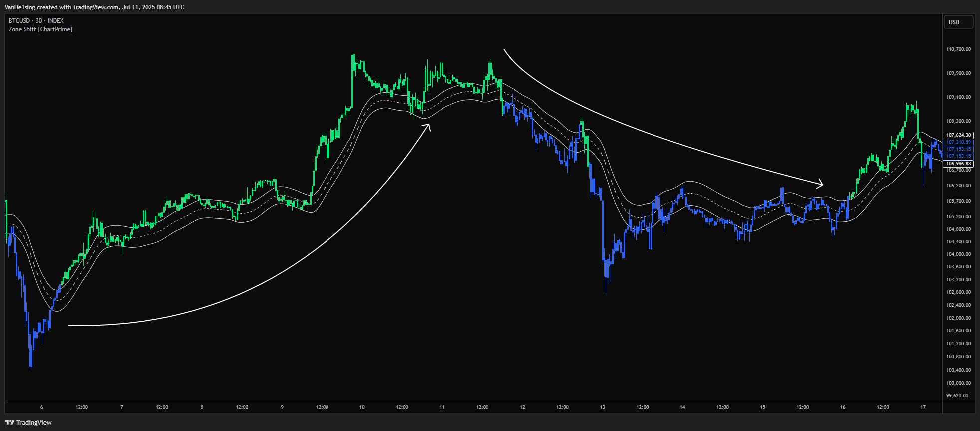Click the 102,800.00 price axis label

pyautogui.click(x=958, y=292)
